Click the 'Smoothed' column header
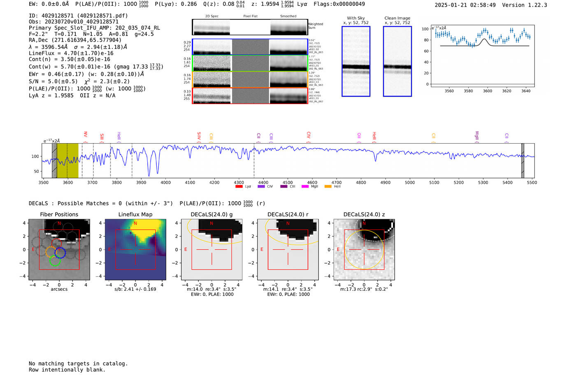The width and height of the screenshot is (576, 392). (288, 16)
